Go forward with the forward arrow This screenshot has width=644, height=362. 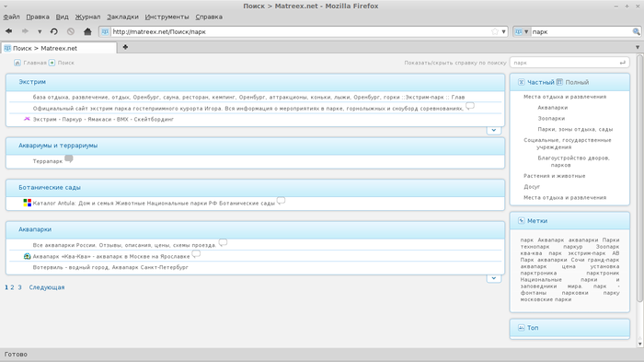pos(25,31)
